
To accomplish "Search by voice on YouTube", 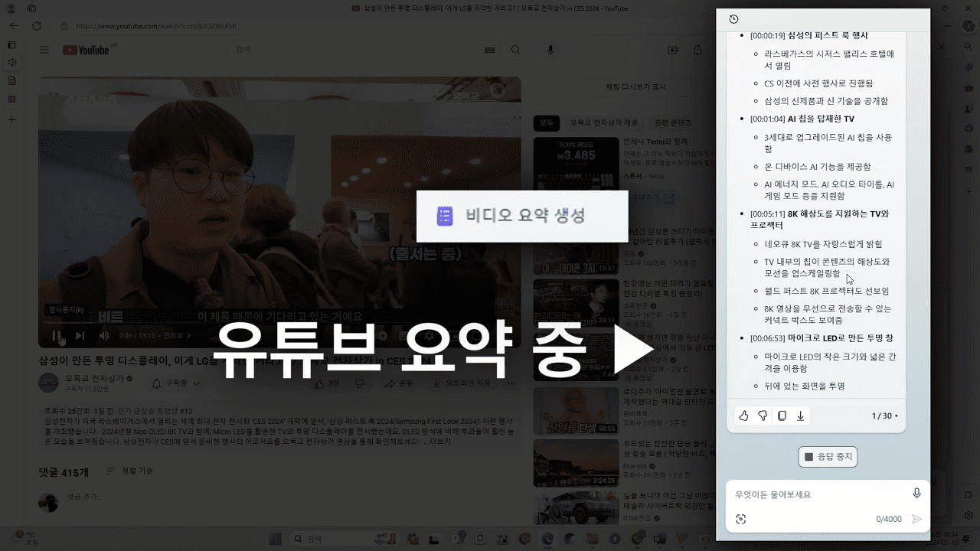I will pyautogui.click(x=550, y=50).
